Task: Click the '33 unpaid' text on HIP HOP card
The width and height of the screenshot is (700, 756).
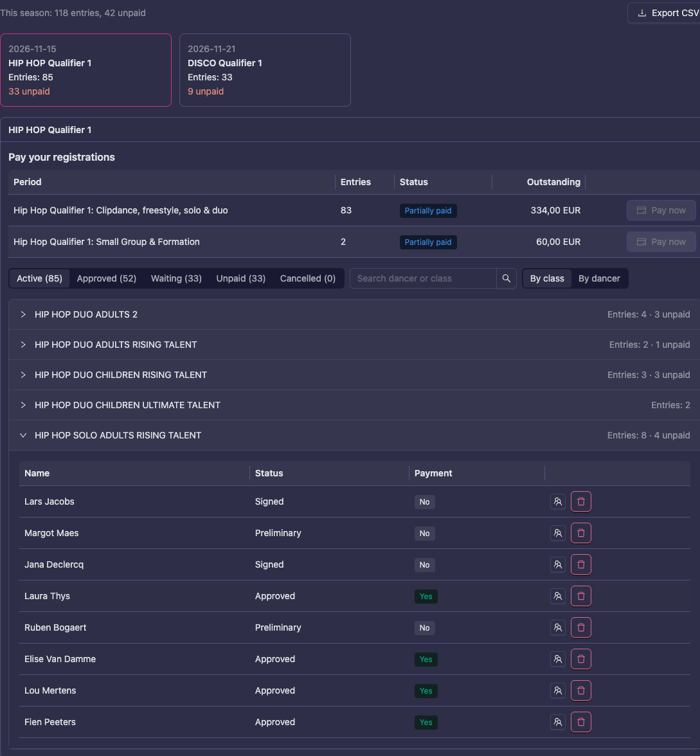Action: [x=29, y=91]
